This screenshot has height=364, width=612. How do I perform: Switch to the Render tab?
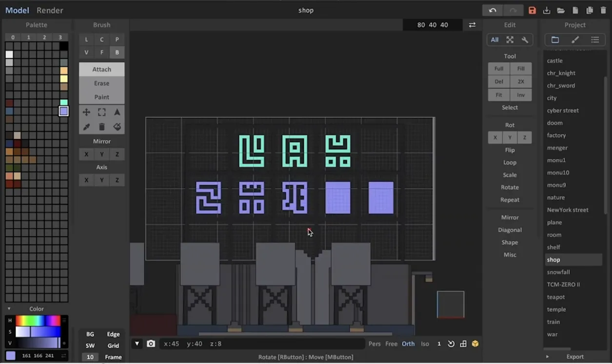(50, 10)
